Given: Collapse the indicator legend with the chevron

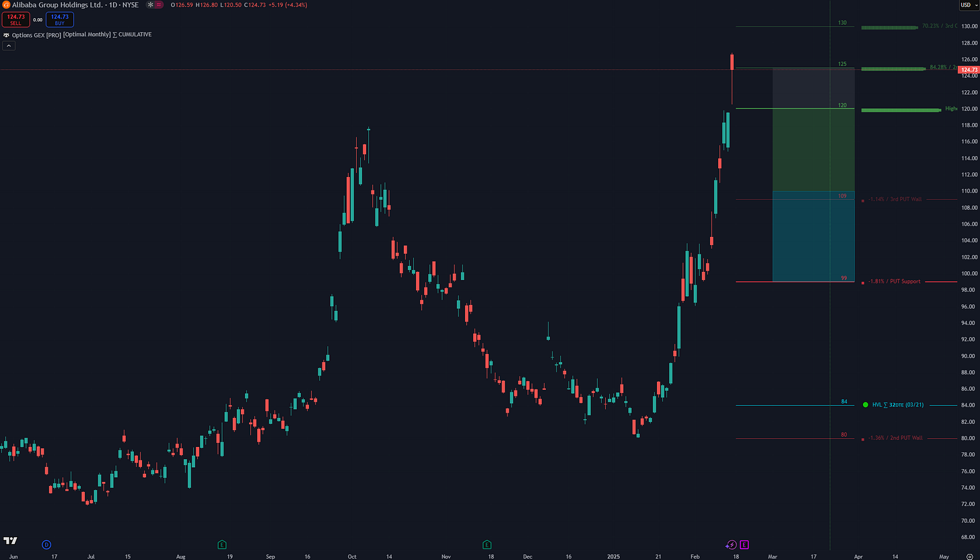Looking at the screenshot, I should point(9,46).
